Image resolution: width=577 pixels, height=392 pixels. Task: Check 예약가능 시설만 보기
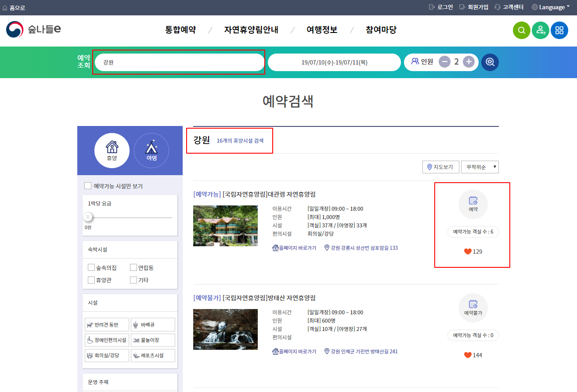88,186
